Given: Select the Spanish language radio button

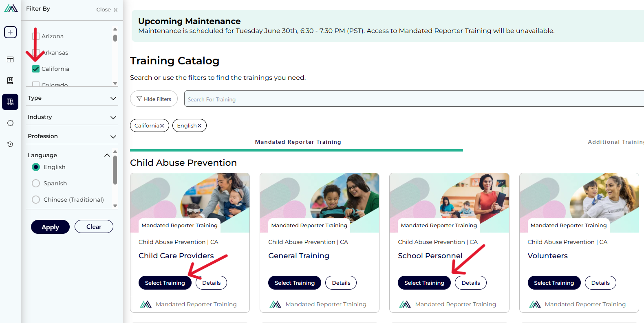Looking at the screenshot, I should coord(36,183).
